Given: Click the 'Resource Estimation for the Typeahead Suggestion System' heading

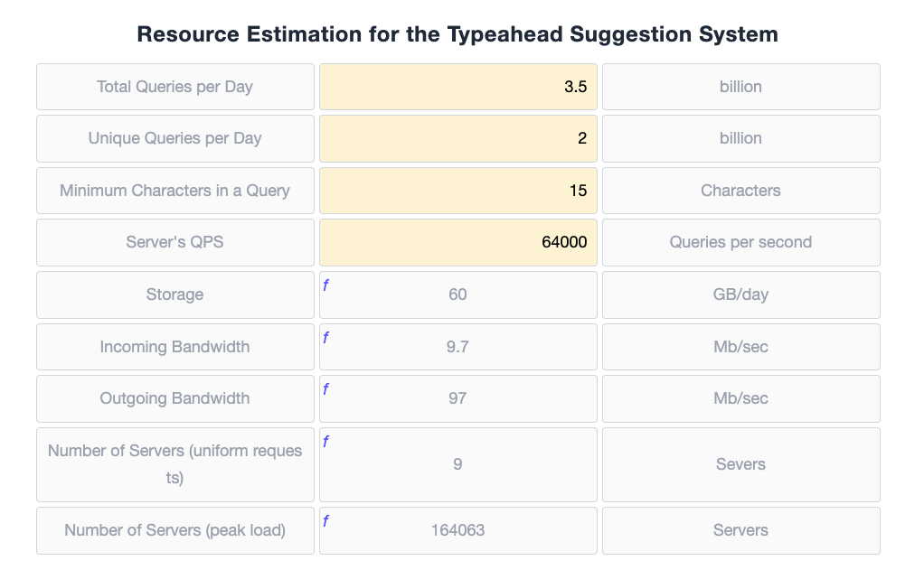Looking at the screenshot, I should coord(457,34).
